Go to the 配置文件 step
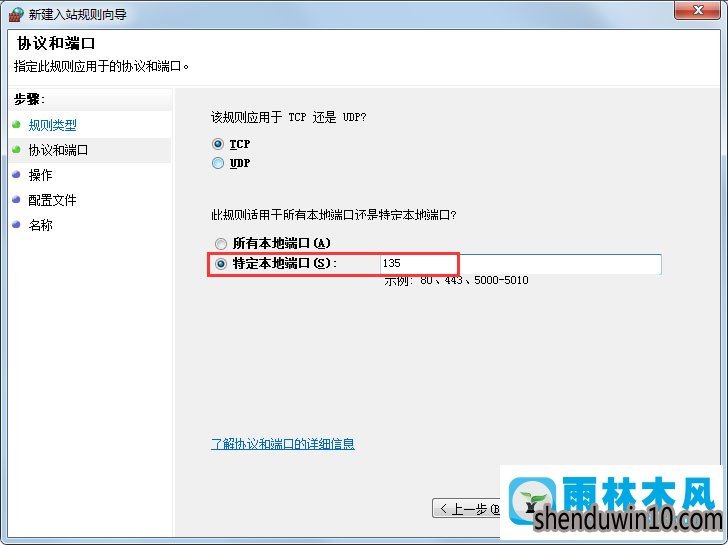Image resolution: width=728 pixels, height=545 pixels. tap(52, 200)
